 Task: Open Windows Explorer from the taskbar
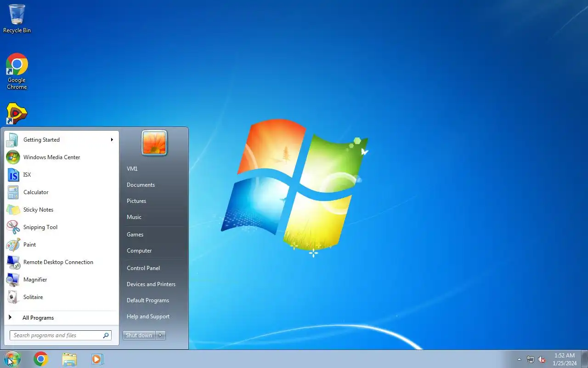[x=69, y=359]
